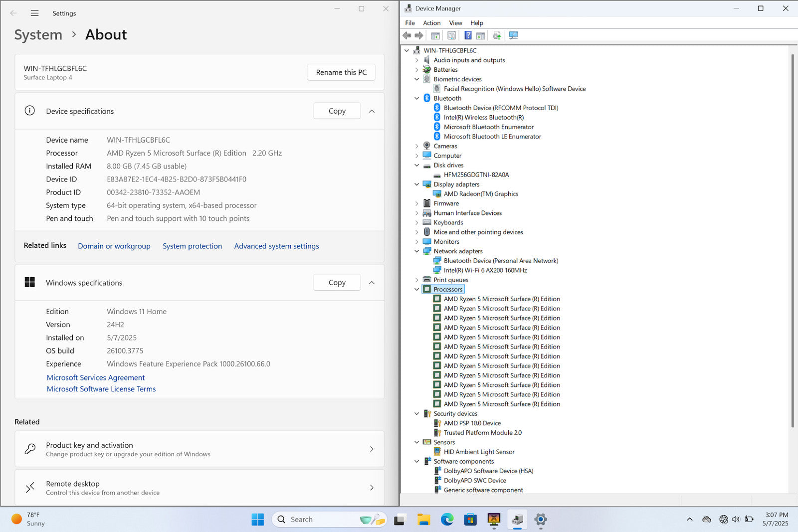Screen dimensions: 798x532
Task: Click the battery icon in the system tray
Action: click(749, 520)
